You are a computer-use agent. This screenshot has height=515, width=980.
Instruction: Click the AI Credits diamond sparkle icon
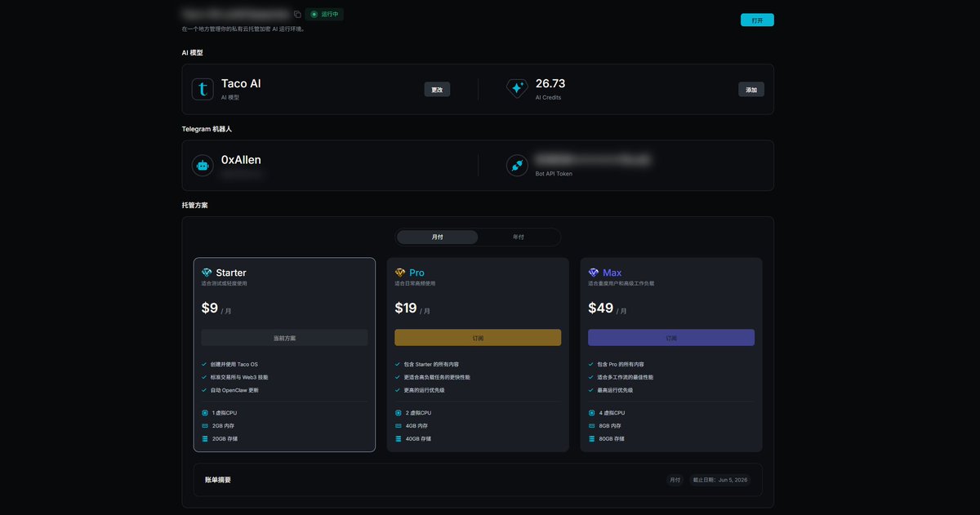click(517, 89)
